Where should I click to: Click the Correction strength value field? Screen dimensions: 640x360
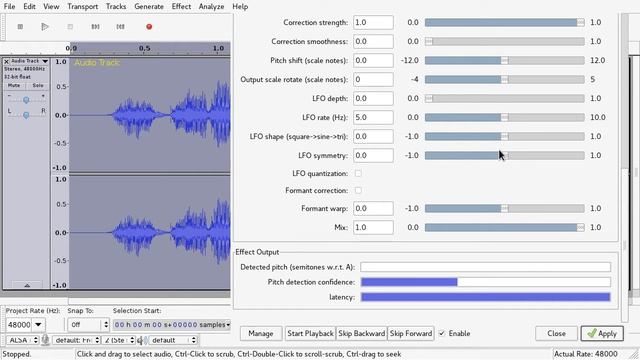(x=373, y=22)
